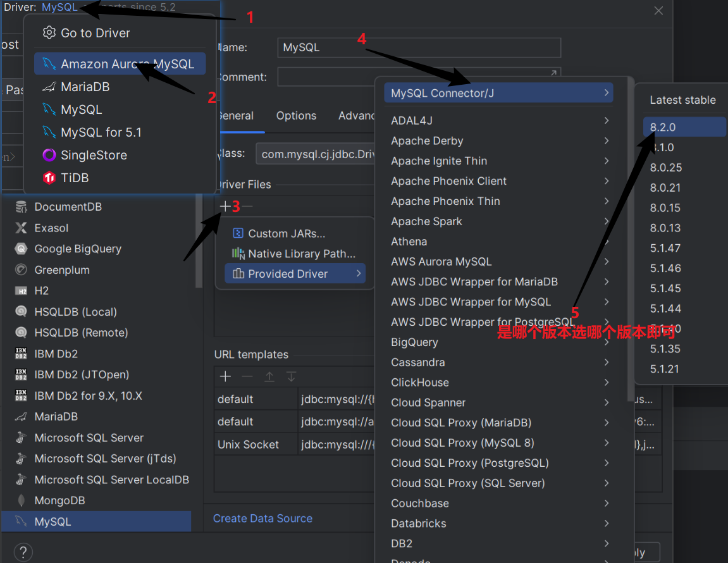Screen dimensions: 728x563
Task: Select version 8.0.25 of Connector/J
Action: tap(684, 167)
